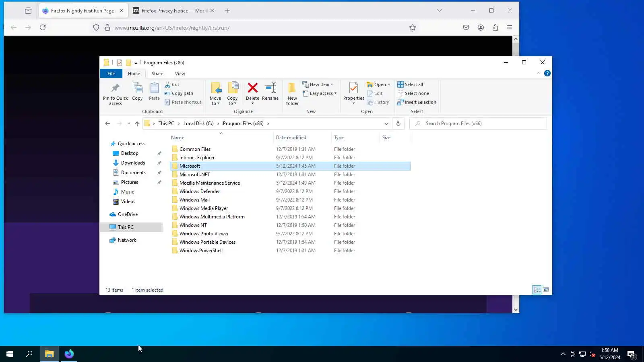Expand the Move to dropdown
The height and width of the screenshot is (362, 644).
coord(215,101)
